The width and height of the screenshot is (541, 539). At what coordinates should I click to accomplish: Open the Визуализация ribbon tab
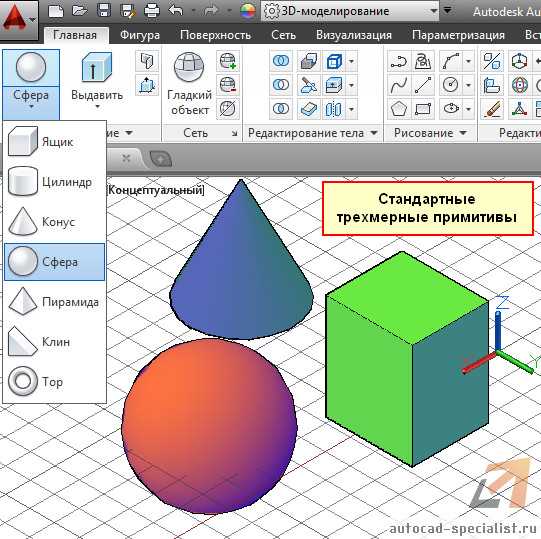(x=354, y=35)
